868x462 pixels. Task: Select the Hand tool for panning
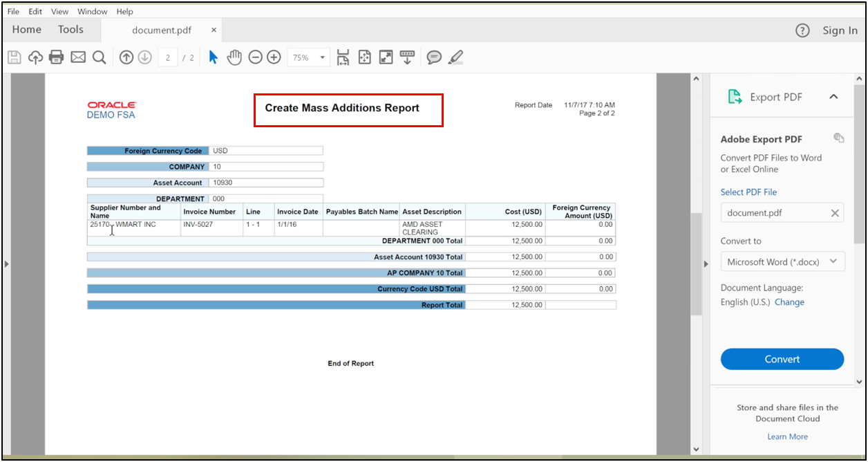pos(234,57)
